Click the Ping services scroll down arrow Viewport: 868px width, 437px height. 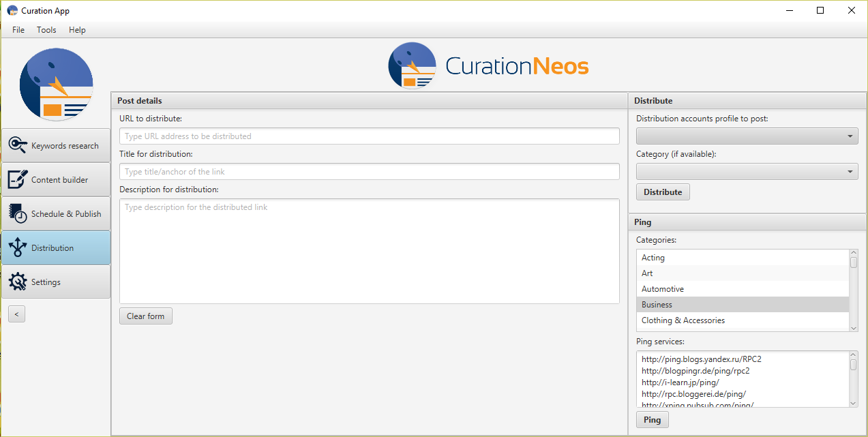(x=854, y=403)
